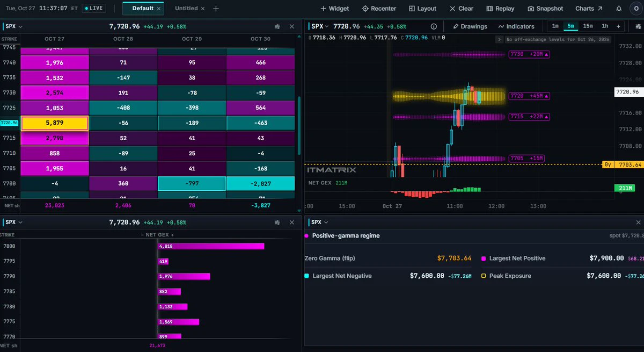Expand SPX symbol dropdown in chart panel
This screenshot has height=352, width=644.
(320, 26)
